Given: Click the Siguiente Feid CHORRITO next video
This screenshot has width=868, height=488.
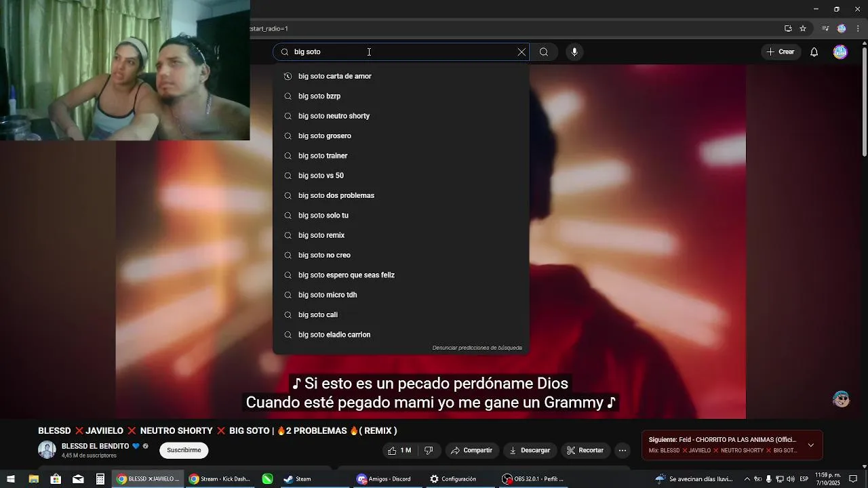Looking at the screenshot, I should click(723, 445).
